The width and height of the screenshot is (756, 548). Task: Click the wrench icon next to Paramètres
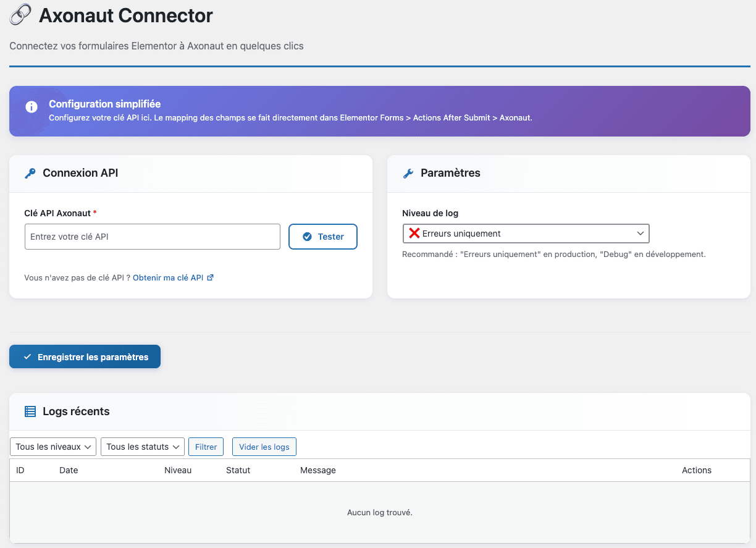point(407,173)
